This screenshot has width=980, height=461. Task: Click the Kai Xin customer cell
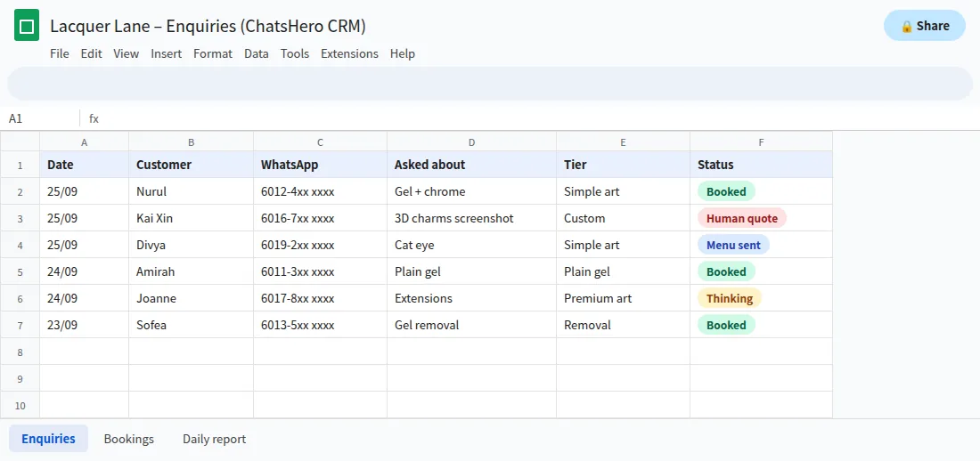tap(192, 218)
